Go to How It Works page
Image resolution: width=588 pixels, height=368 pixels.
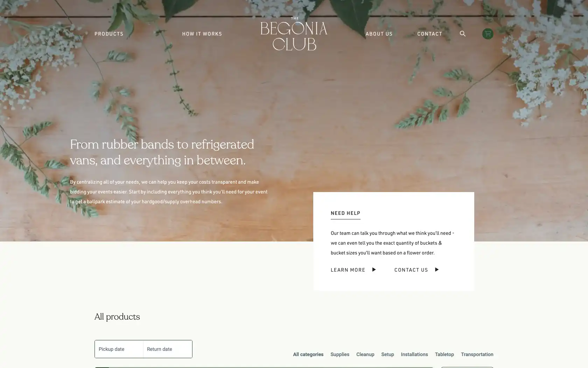pyautogui.click(x=202, y=34)
